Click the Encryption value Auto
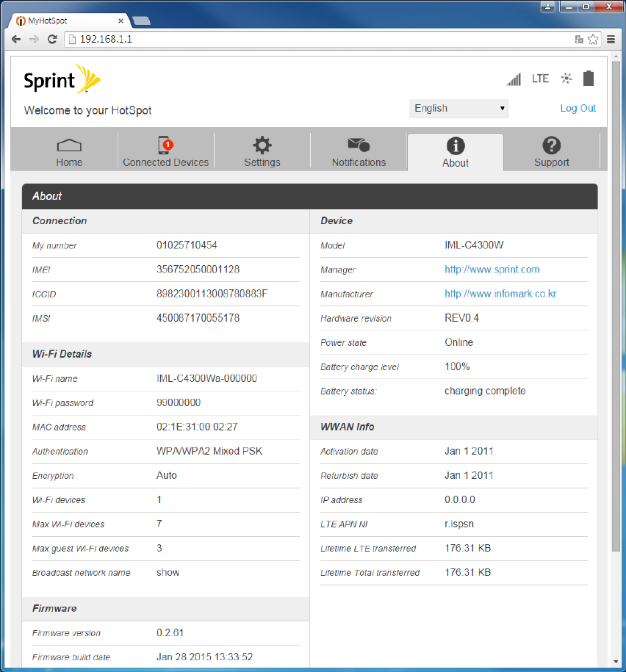Image resolution: width=626 pixels, height=672 pixels. [x=166, y=475]
